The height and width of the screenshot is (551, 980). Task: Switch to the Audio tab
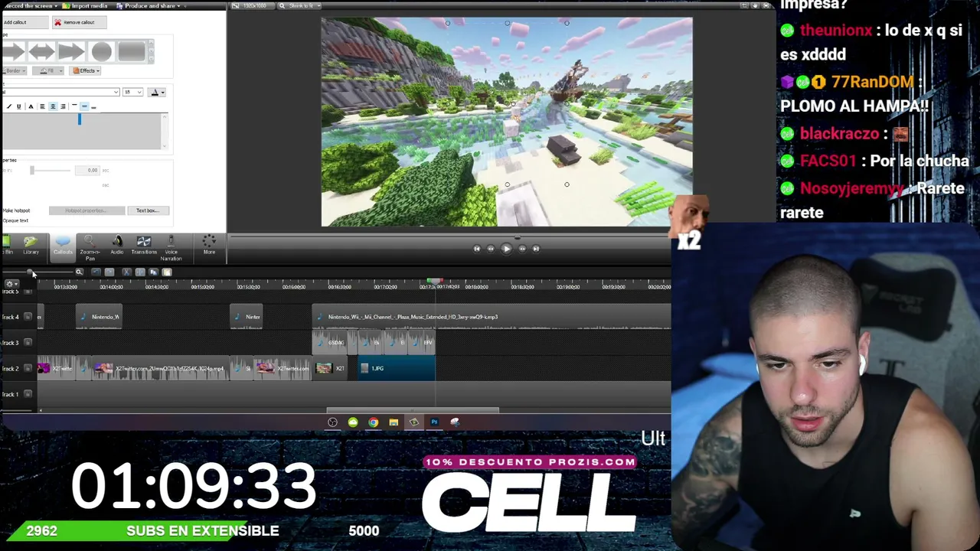point(117,246)
